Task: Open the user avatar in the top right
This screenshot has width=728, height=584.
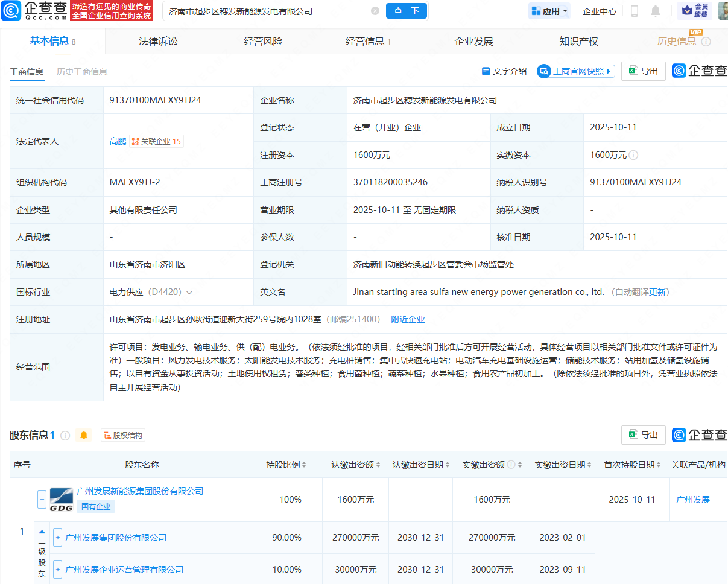Action: [x=723, y=11]
